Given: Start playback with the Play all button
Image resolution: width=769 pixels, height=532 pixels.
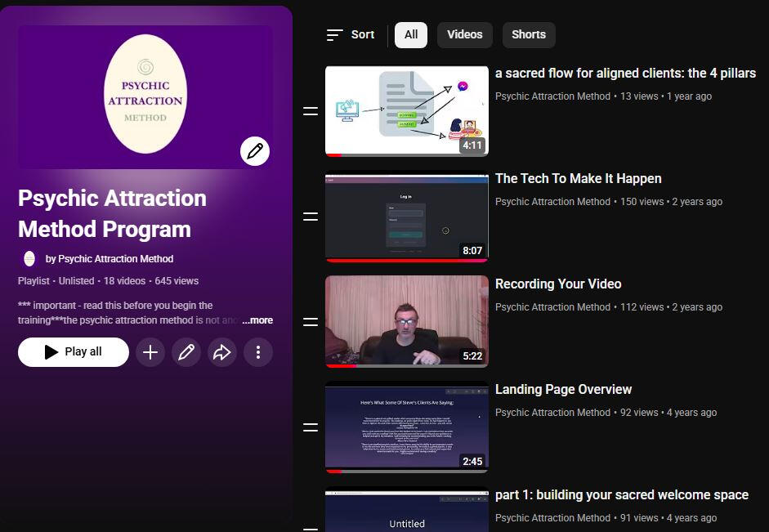Looking at the screenshot, I should pos(74,352).
